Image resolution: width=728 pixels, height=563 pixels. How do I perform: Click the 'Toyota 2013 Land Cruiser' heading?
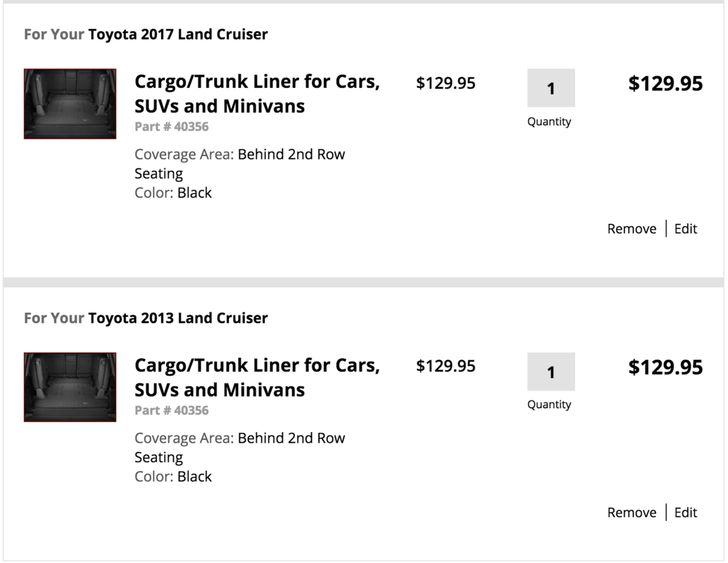pos(177,318)
